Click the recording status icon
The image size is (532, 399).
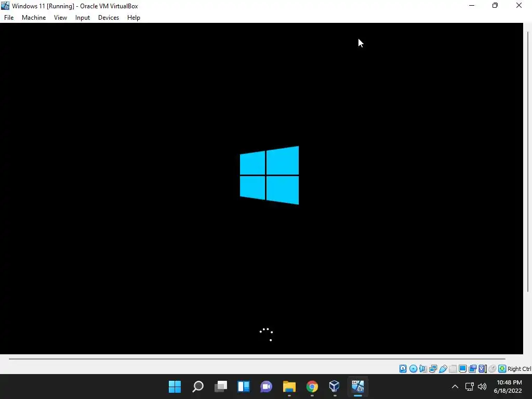472,368
